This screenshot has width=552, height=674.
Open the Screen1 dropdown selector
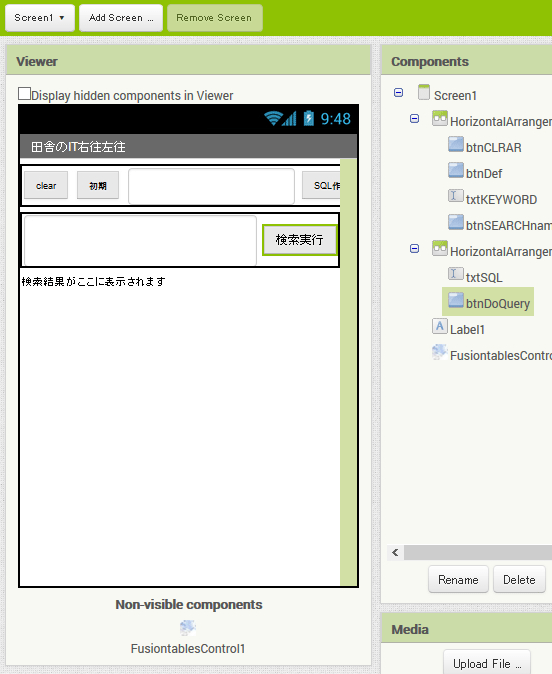(40, 18)
